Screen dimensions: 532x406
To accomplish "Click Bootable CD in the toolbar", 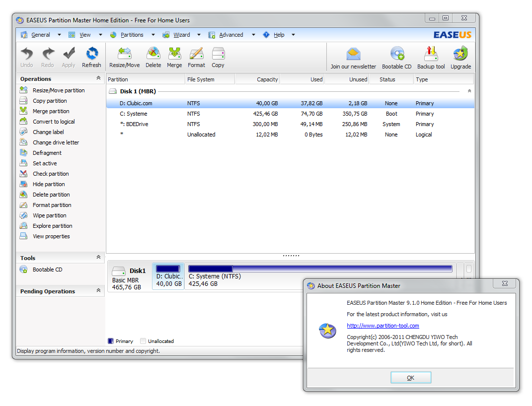I will click(x=396, y=58).
